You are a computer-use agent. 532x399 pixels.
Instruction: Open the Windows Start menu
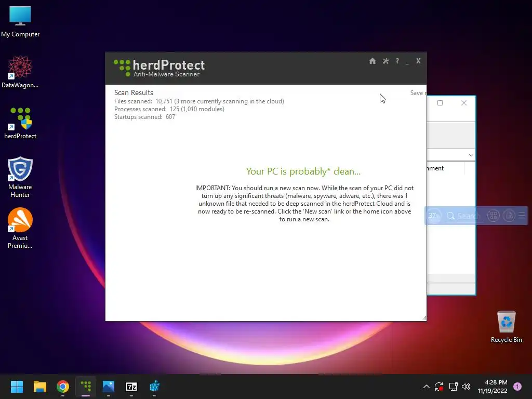[x=17, y=387]
